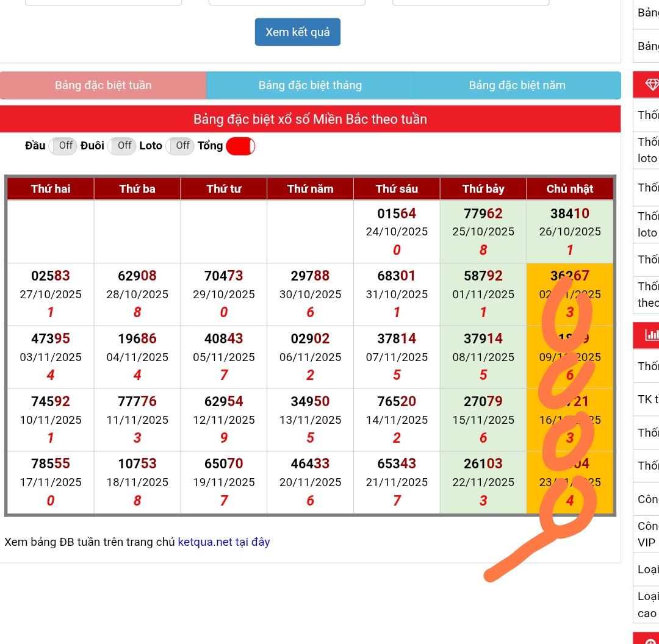
Task: Click the 78555 result dated 17/11/2025
Action: (x=51, y=464)
